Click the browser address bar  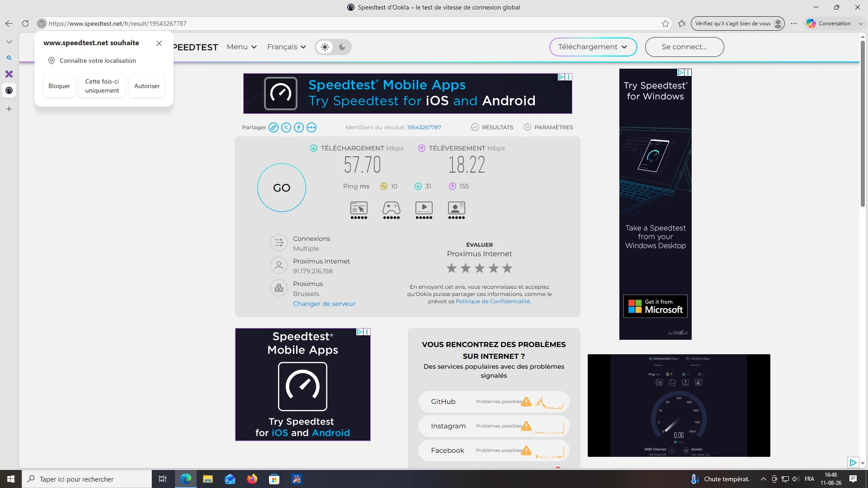(x=353, y=23)
